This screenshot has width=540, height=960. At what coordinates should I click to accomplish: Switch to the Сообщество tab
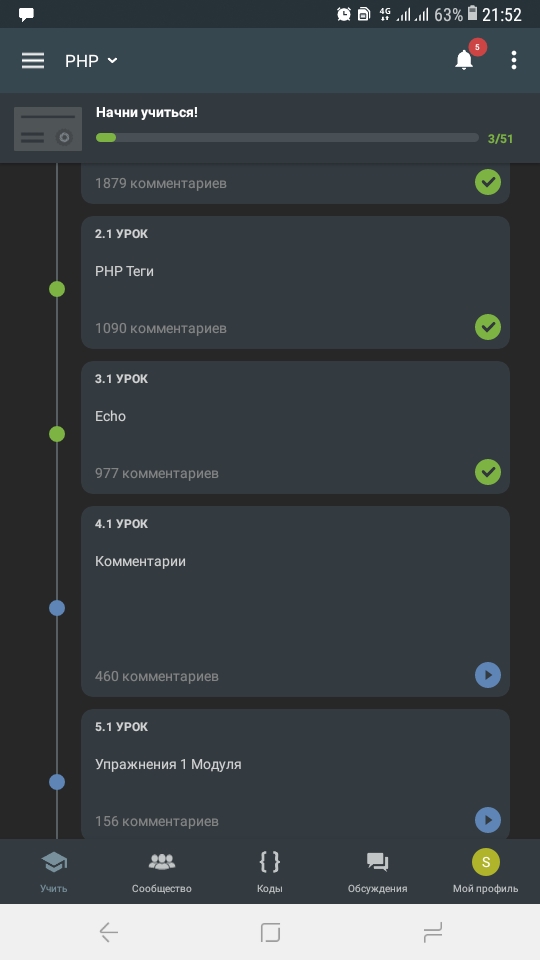[x=162, y=871]
